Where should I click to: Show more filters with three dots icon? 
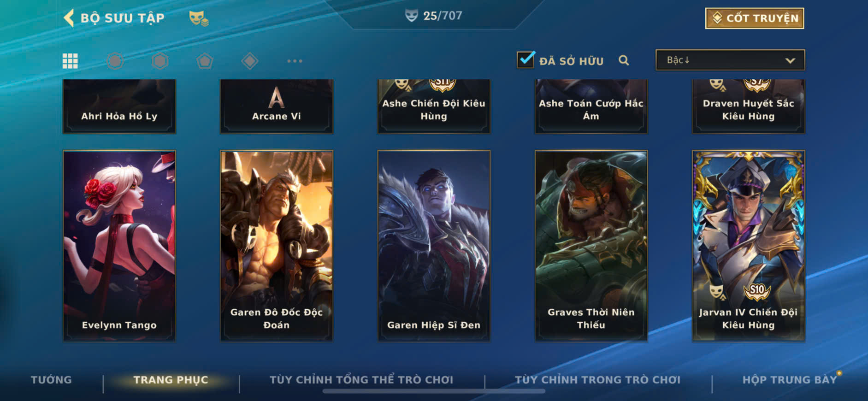point(295,61)
